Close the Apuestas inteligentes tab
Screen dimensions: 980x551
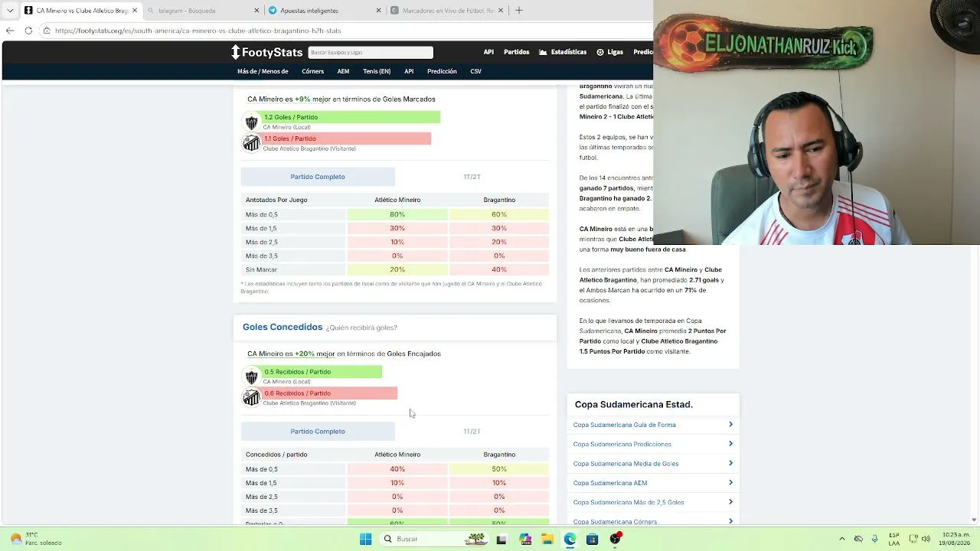click(378, 11)
